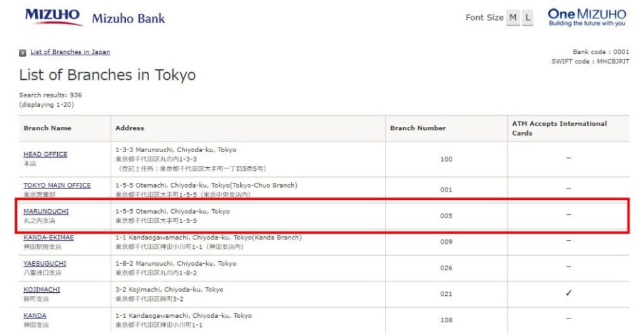Open TOKYO MAIN OFFICE branch link
644x333 pixels.
[57, 185]
